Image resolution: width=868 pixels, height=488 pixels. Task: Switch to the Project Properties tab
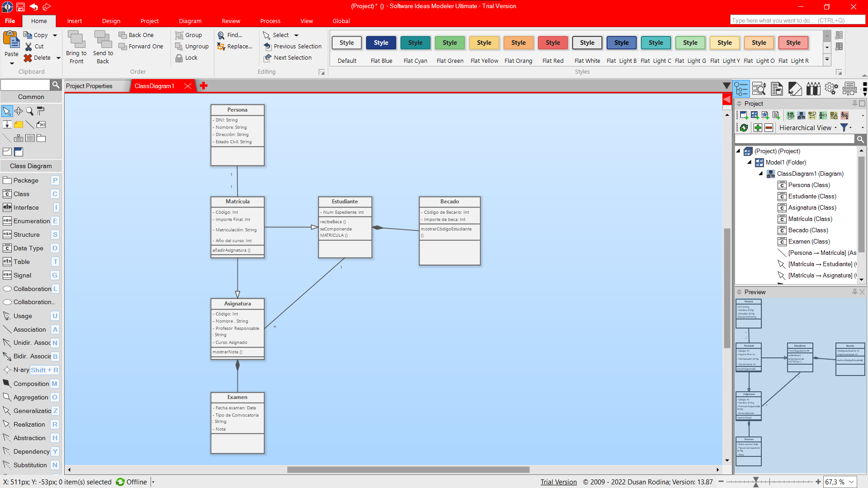pos(89,86)
